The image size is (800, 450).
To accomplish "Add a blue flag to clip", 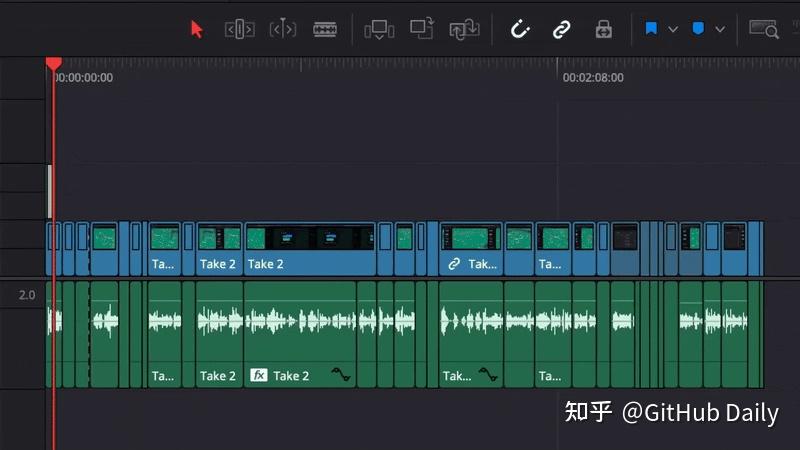I will click(x=651, y=29).
